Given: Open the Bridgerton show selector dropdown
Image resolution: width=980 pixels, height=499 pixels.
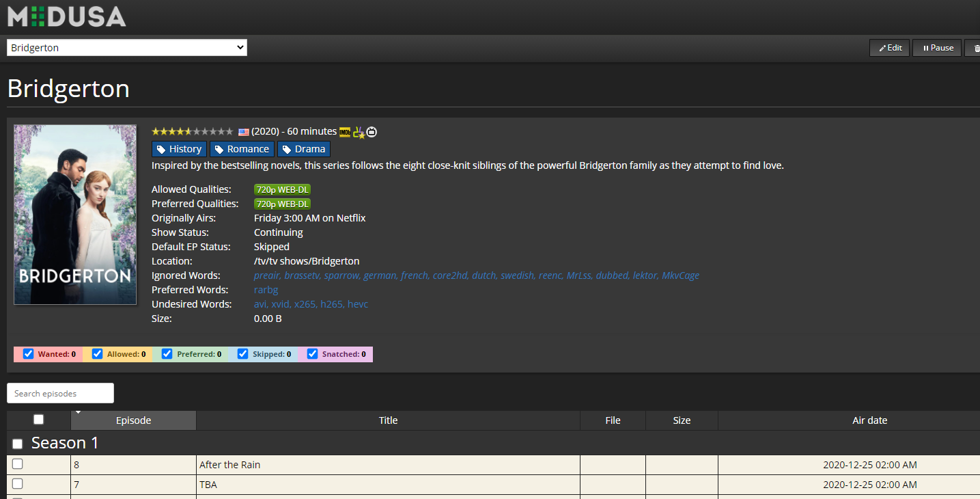Looking at the screenshot, I should (x=126, y=47).
